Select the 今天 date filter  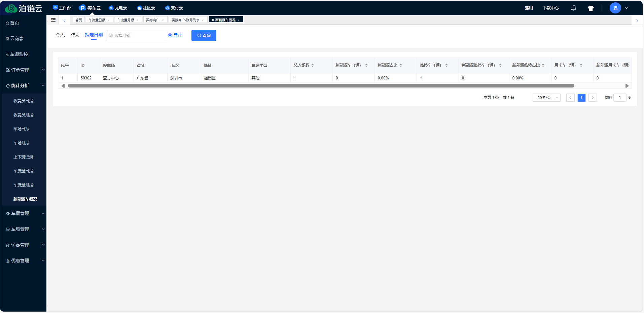(x=60, y=35)
